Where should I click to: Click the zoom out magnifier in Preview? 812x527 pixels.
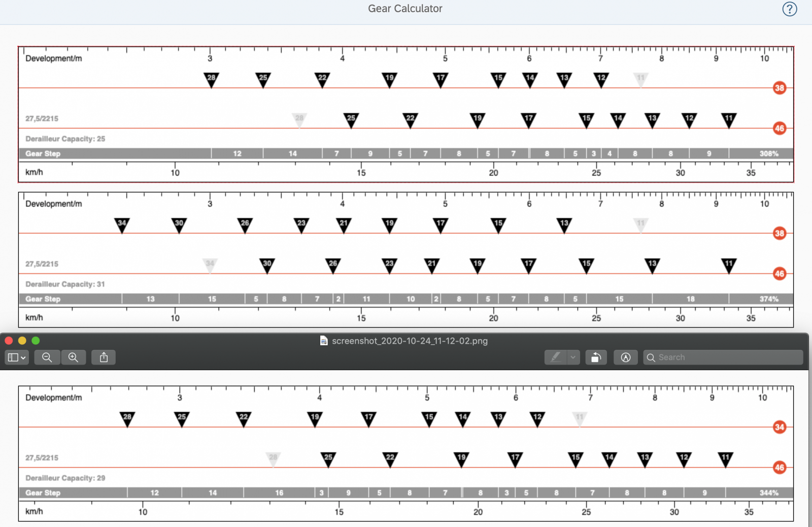47,357
